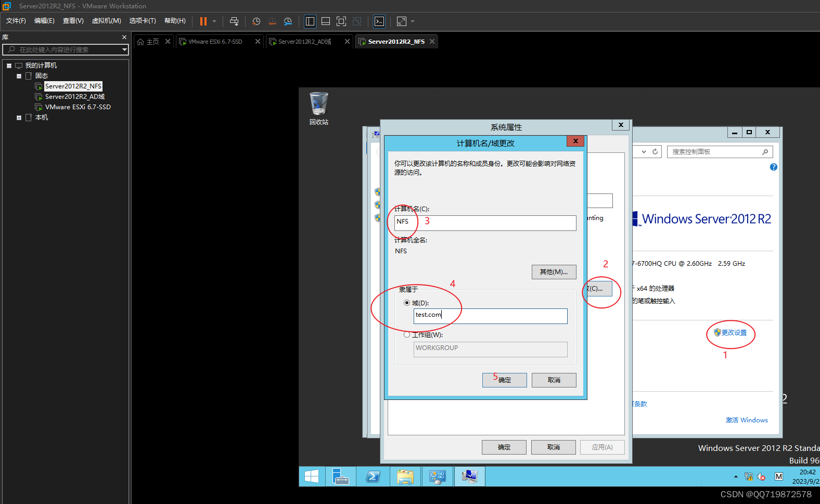Enter full screen mode icon
820x504 pixels.
click(x=341, y=21)
